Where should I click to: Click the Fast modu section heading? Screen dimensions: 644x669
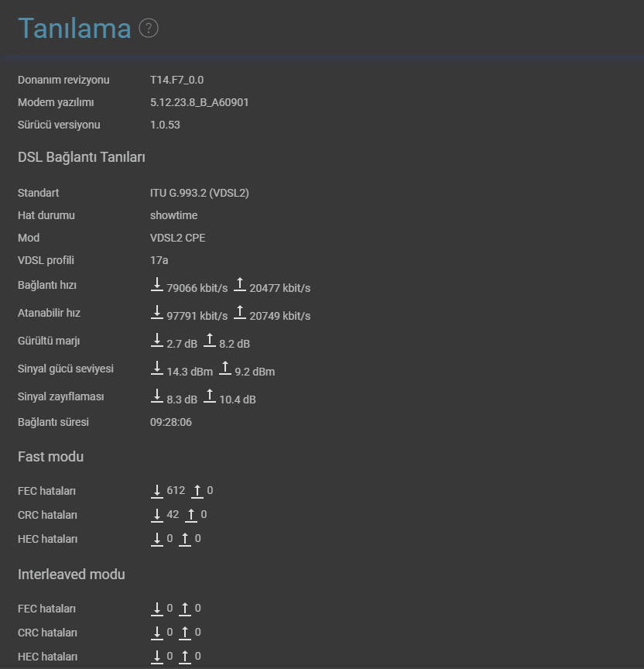coord(50,457)
